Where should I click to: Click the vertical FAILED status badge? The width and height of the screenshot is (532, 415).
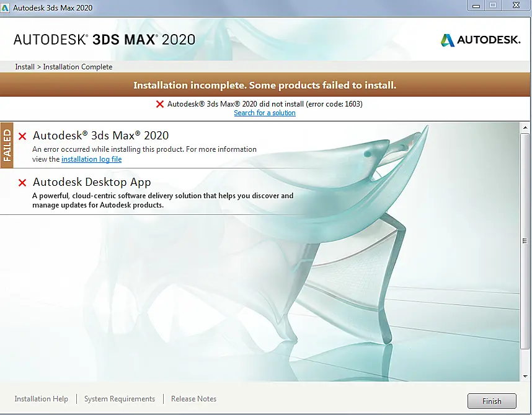7,145
